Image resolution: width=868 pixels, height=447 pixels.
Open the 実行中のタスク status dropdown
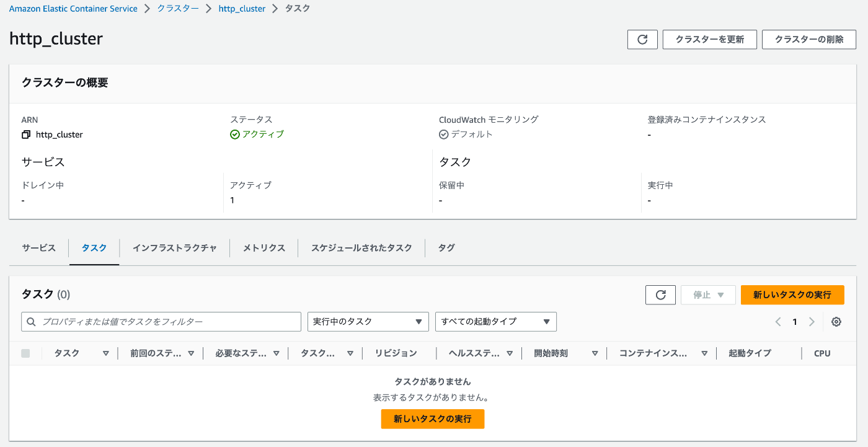(x=368, y=322)
